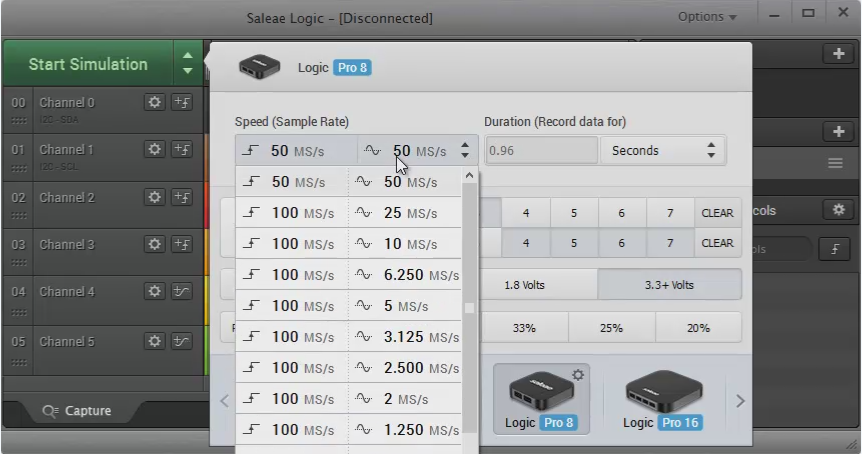The height and width of the screenshot is (454, 862).
Task: Click the top plus button in right panel
Action: click(x=837, y=54)
